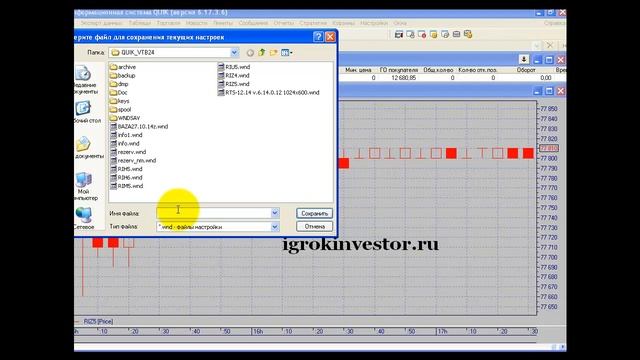The width and height of the screenshot is (640, 360).
Task: Open the Таблицы menu in QUIK
Action: 140,23
